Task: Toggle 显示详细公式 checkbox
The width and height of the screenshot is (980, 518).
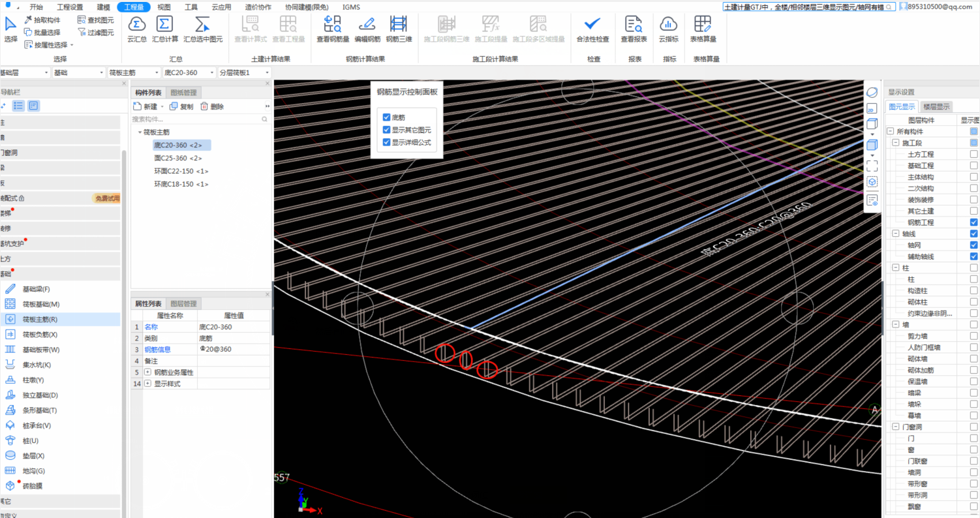Action: tap(386, 142)
